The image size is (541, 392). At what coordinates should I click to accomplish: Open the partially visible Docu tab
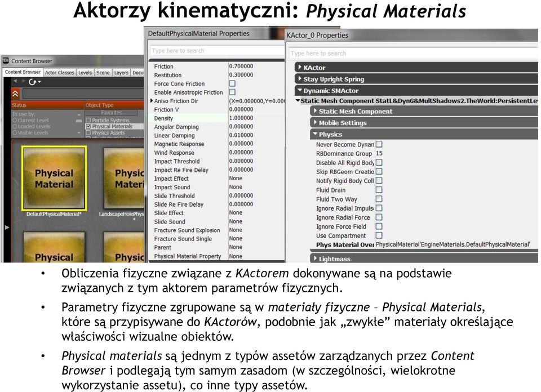[138, 73]
